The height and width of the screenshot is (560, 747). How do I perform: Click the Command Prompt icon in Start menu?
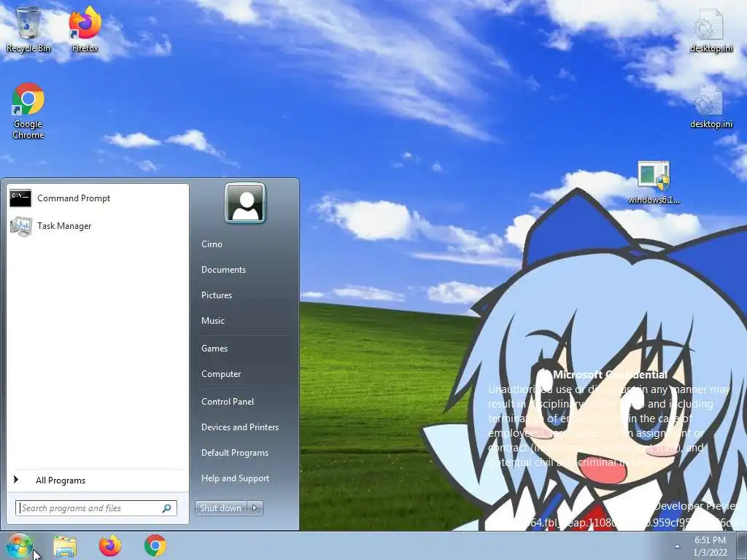tap(20, 198)
